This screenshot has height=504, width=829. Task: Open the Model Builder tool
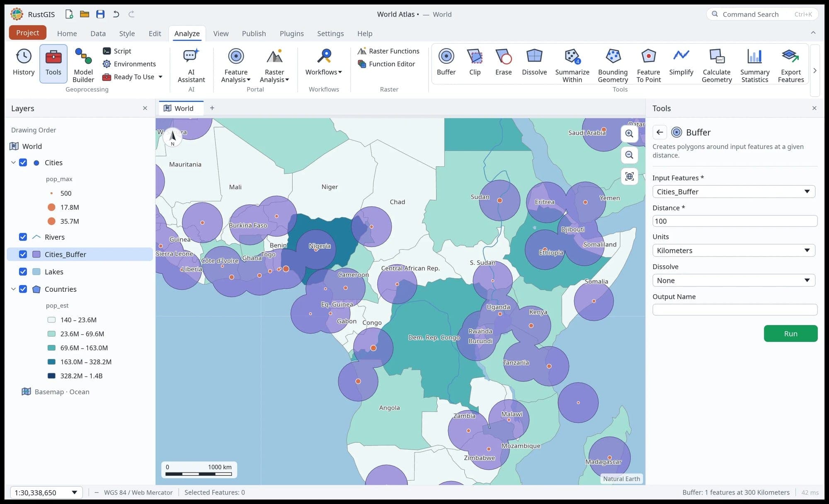pyautogui.click(x=83, y=65)
